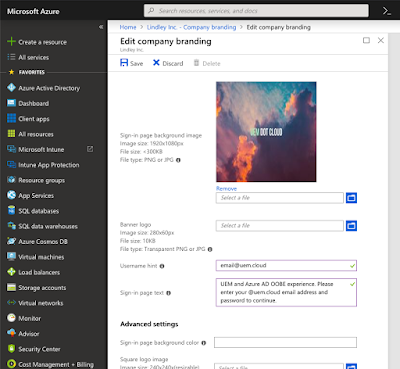Open Cloud Shell terminal icon

point(387,11)
